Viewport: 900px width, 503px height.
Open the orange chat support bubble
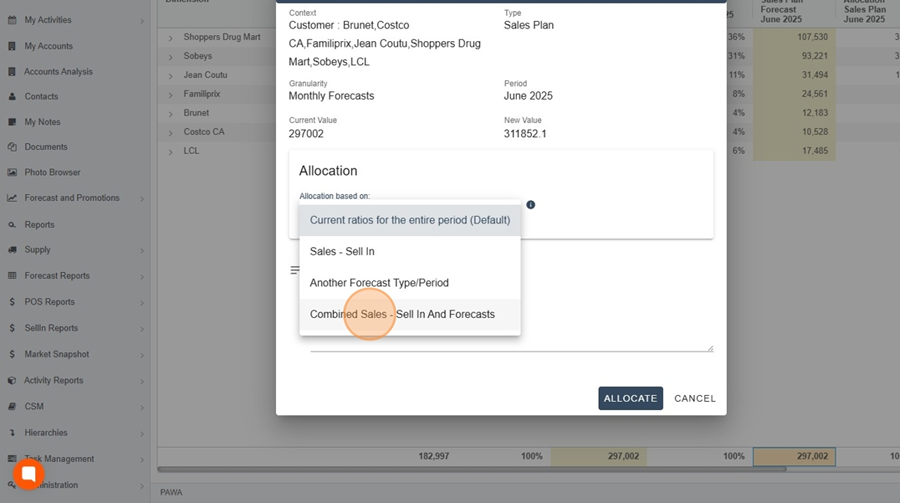28,474
